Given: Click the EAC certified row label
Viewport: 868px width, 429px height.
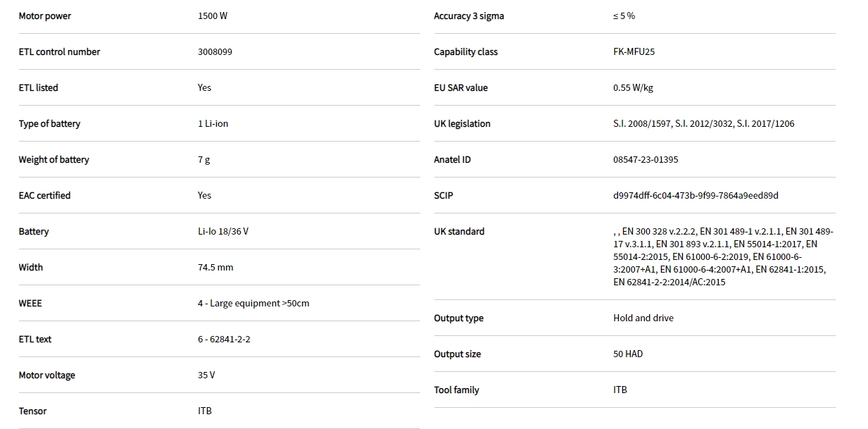Looking at the screenshot, I should pyautogui.click(x=44, y=196).
